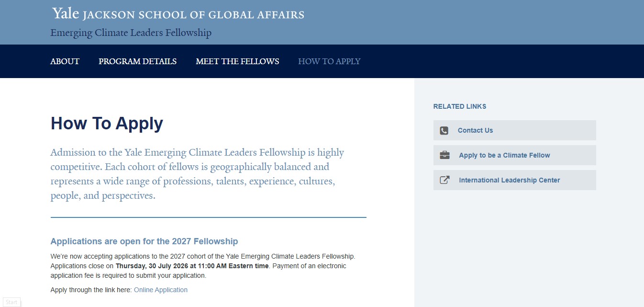Click Emerging Climate Leaders Fellowship site title

131,33
